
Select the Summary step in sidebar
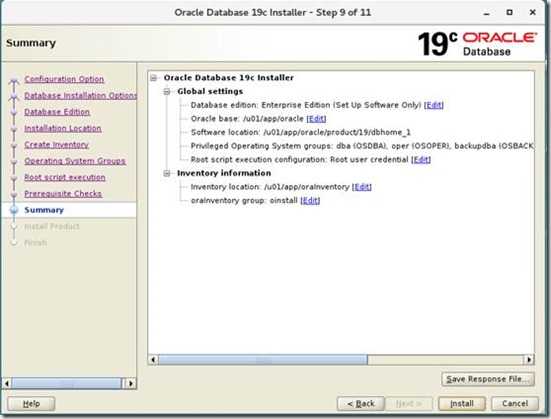click(44, 210)
